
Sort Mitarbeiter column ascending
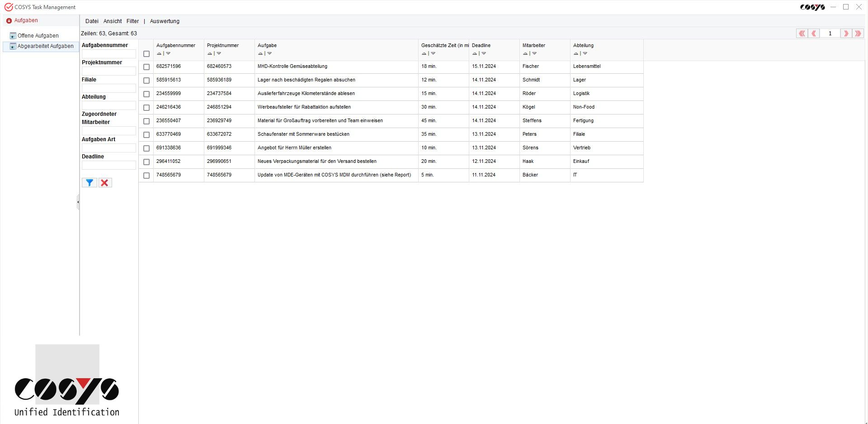[525, 53]
